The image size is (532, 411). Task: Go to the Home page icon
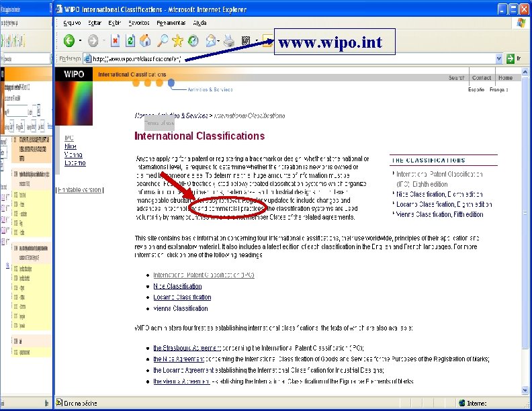click(x=145, y=41)
